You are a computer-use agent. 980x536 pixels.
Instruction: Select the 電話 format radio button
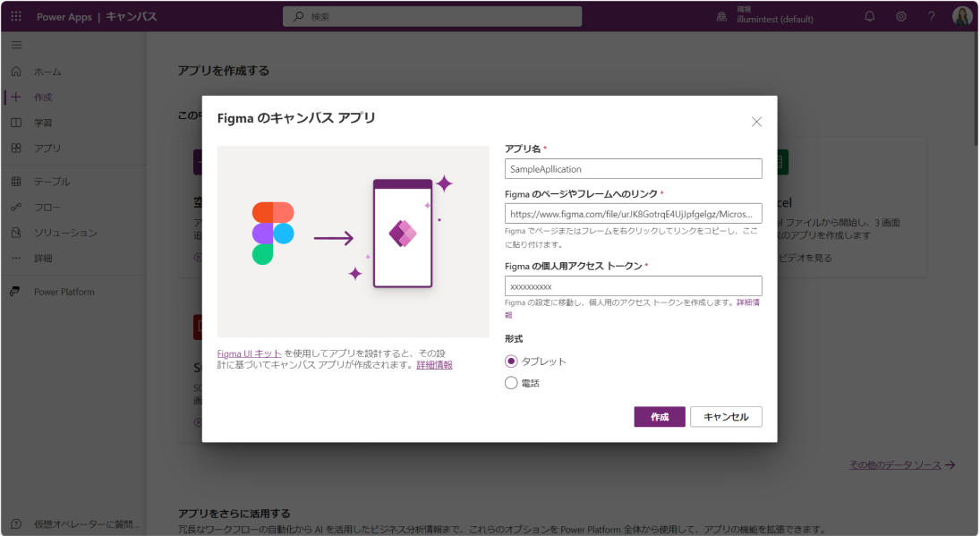click(511, 383)
